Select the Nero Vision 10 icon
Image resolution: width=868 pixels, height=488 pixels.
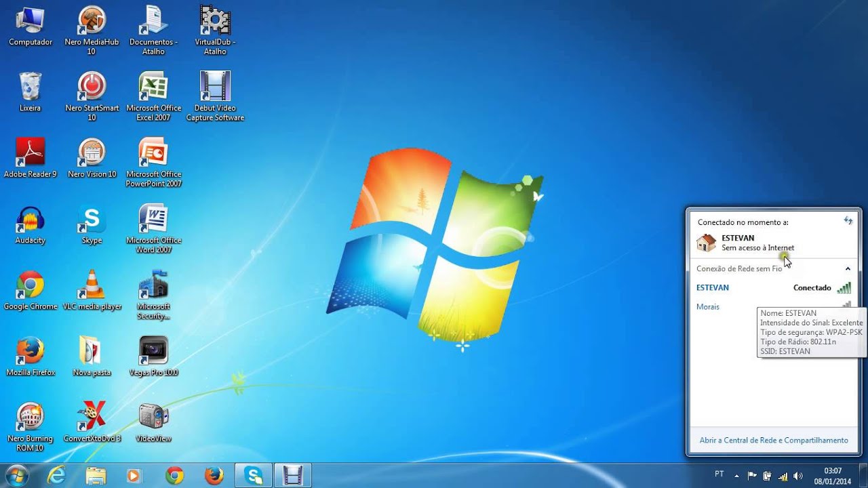[x=92, y=158]
